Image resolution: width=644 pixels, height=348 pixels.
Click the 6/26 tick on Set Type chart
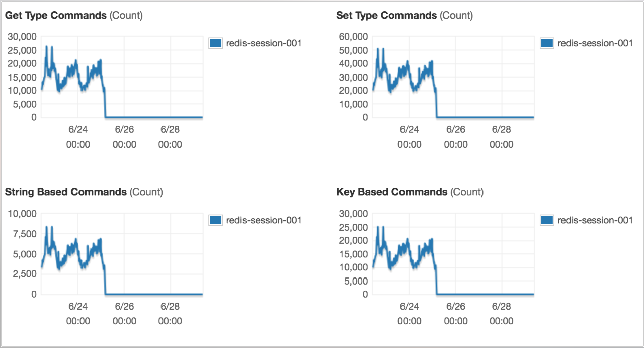tap(455, 137)
